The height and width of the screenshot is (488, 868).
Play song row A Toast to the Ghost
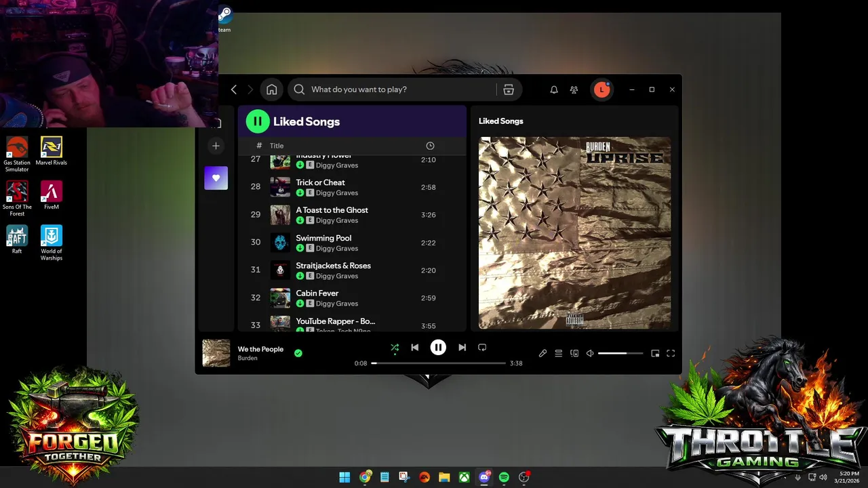pyautogui.click(x=352, y=215)
